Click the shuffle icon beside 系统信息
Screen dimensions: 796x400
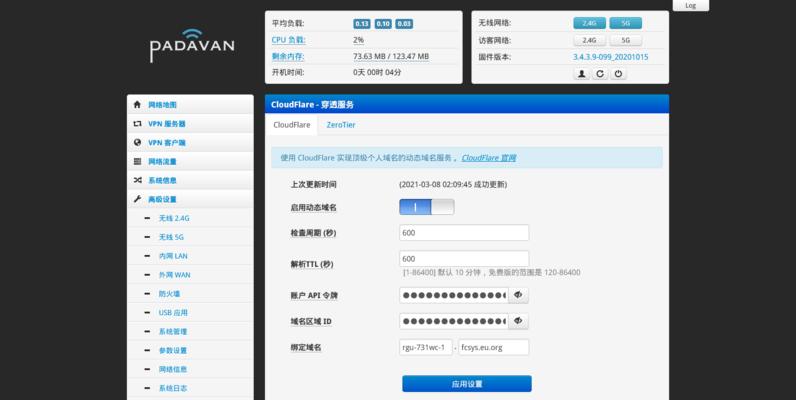click(137, 180)
